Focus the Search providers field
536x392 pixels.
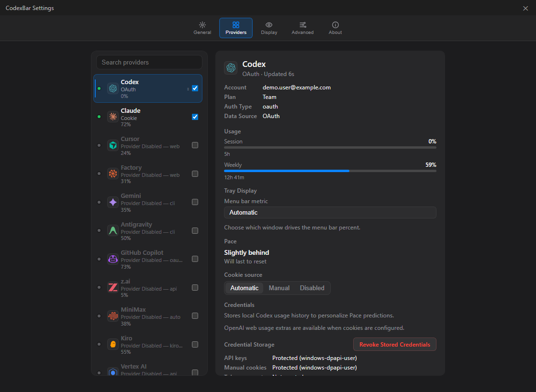[149, 63]
